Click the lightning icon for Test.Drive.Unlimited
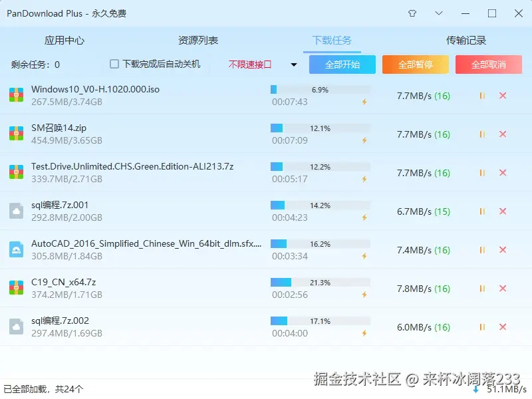Viewport: 532px width, 399px height. tap(364, 179)
